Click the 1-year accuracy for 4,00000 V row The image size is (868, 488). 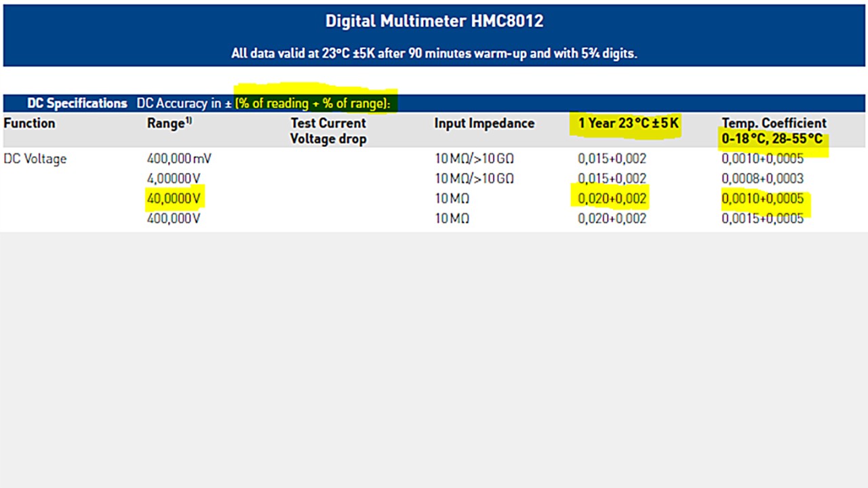point(612,178)
